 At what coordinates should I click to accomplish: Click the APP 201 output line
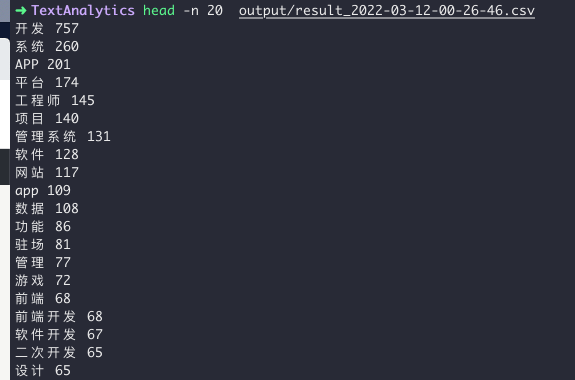click(43, 64)
